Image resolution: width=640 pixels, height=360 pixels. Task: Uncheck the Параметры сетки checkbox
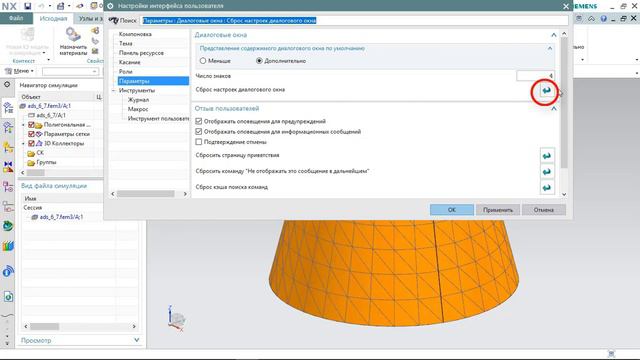tap(31, 134)
